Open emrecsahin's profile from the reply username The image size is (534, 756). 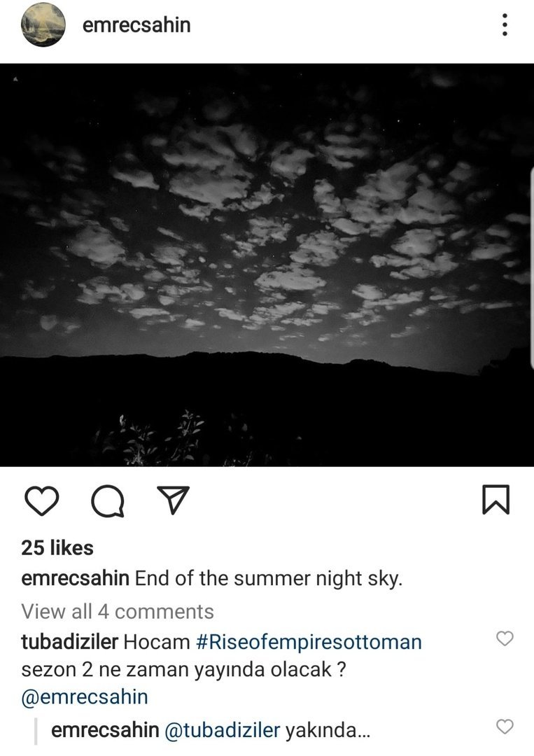(x=105, y=730)
